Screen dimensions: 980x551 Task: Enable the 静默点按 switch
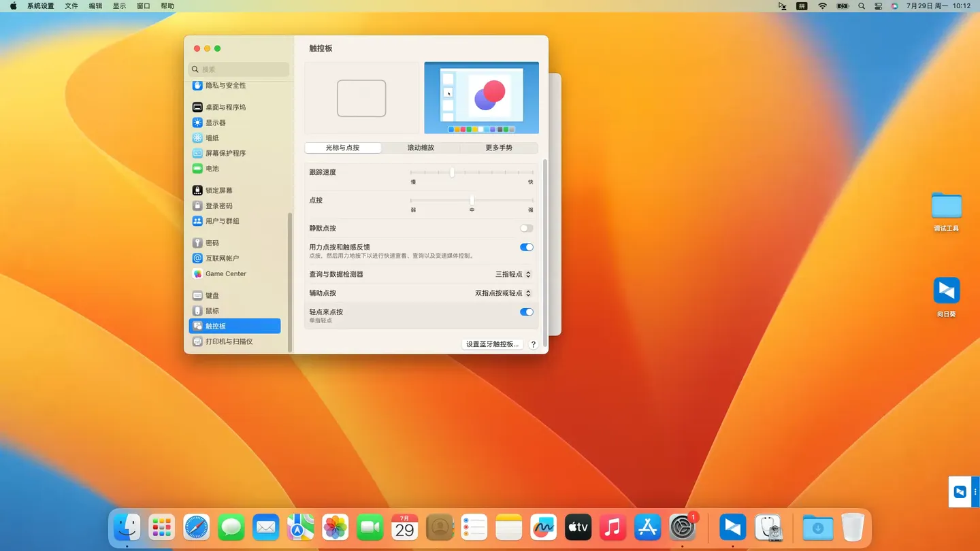[x=526, y=228]
